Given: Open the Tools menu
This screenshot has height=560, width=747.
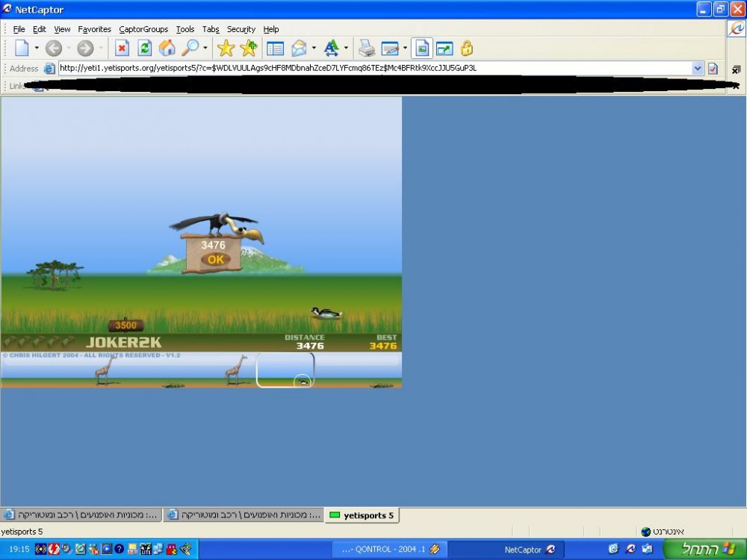Looking at the screenshot, I should (185, 30).
